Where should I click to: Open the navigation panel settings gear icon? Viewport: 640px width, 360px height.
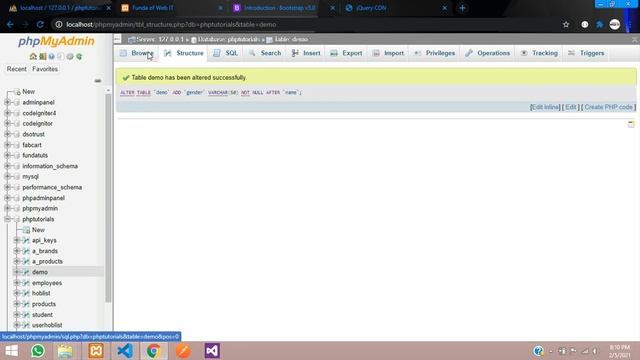pos(70,56)
